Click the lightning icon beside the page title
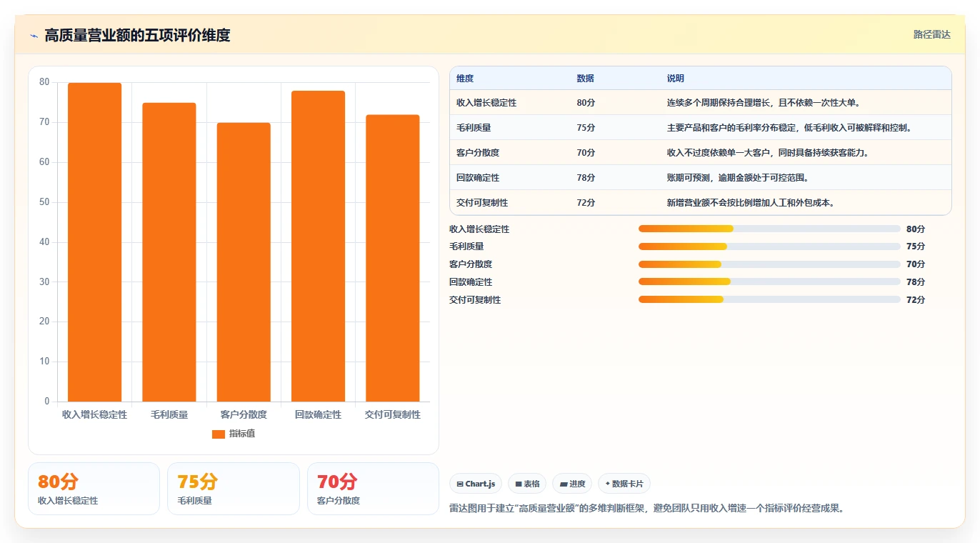Image resolution: width=980 pixels, height=543 pixels. click(34, 36)
